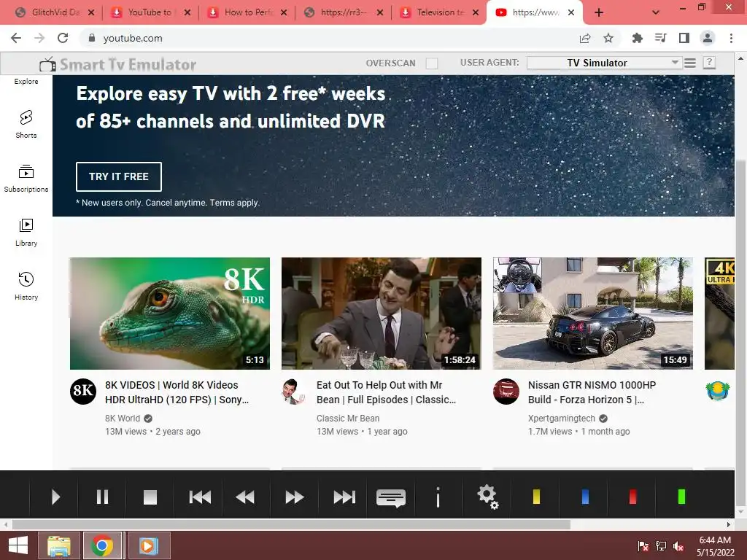Screen dimensions: 747x560
Task: Open the User Agent TV Simulator dropdown
Action: click(603, 63)
